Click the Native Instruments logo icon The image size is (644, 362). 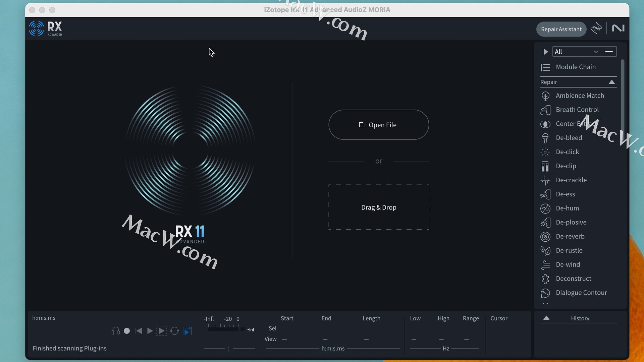click(618, 28)
